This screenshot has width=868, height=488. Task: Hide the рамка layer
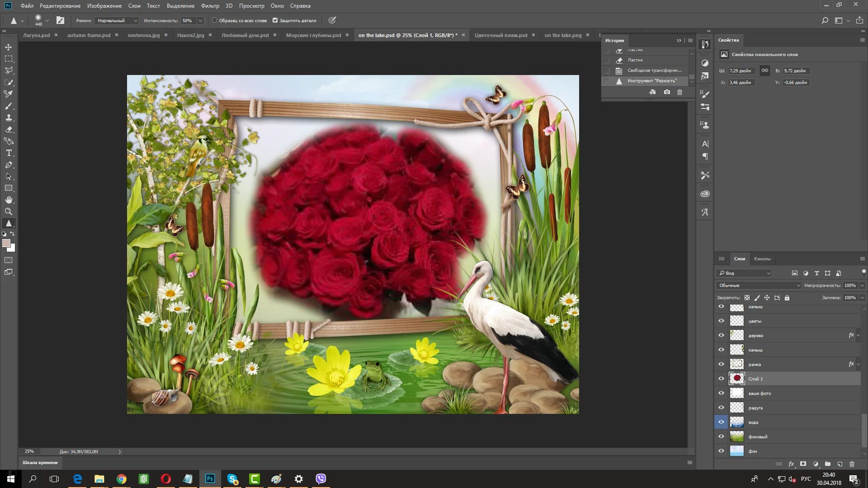tap(721, 364)
